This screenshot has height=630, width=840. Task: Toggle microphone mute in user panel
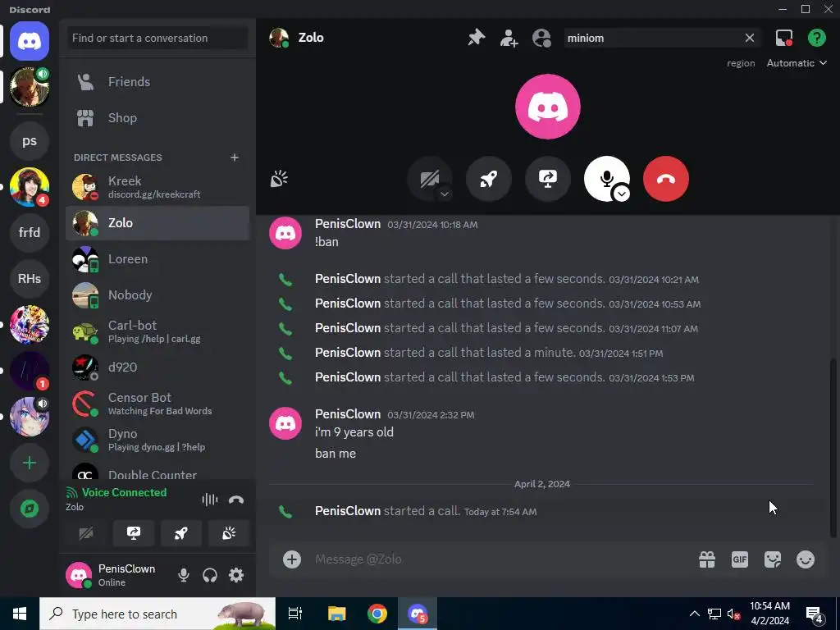tap(184, 575)
